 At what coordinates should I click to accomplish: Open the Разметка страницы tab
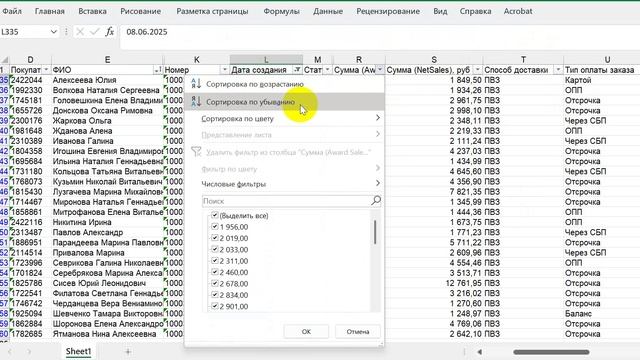212,11
